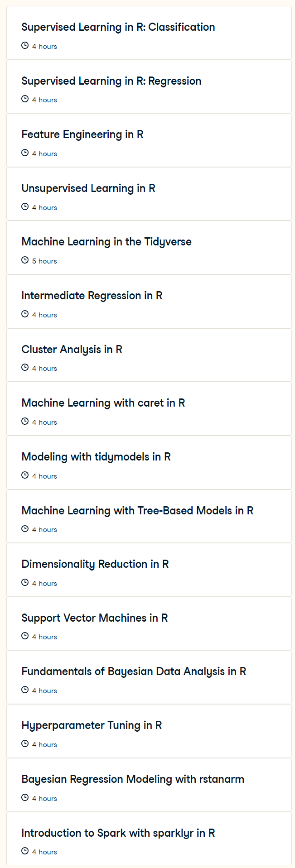Viewport: 295px width, 868px height.
Task: Click clock icon under Feature Engineering in R
Action: tap(25, 153)
